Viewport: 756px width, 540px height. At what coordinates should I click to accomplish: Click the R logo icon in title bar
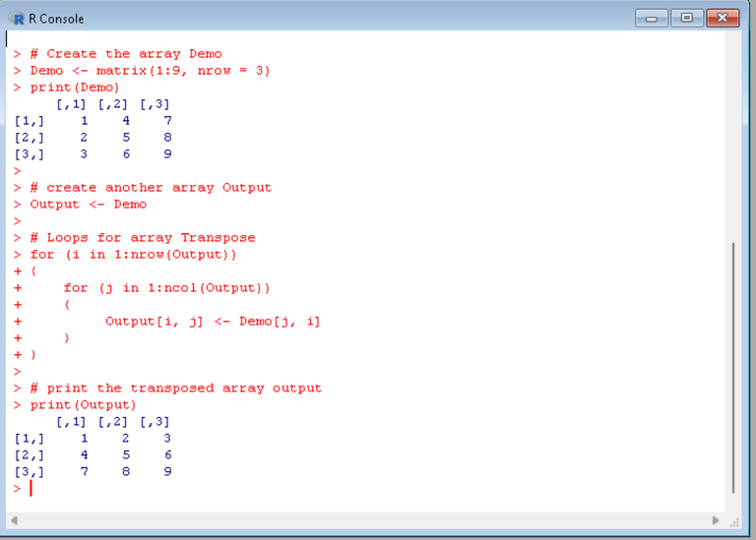[x=17, y=19]
